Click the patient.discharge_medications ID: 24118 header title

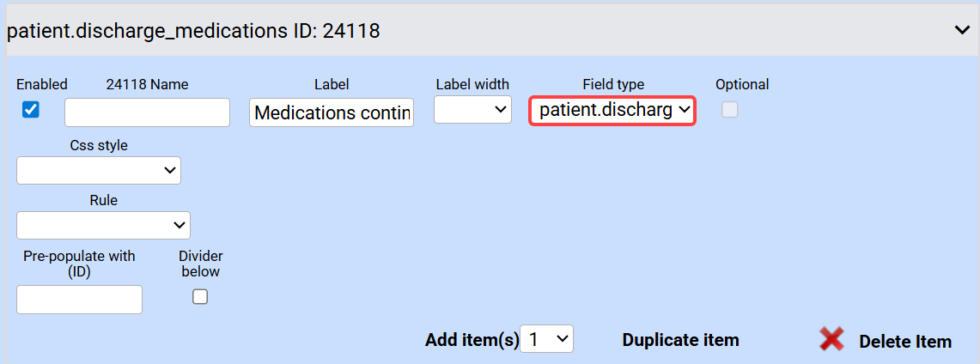coord(193,32)
